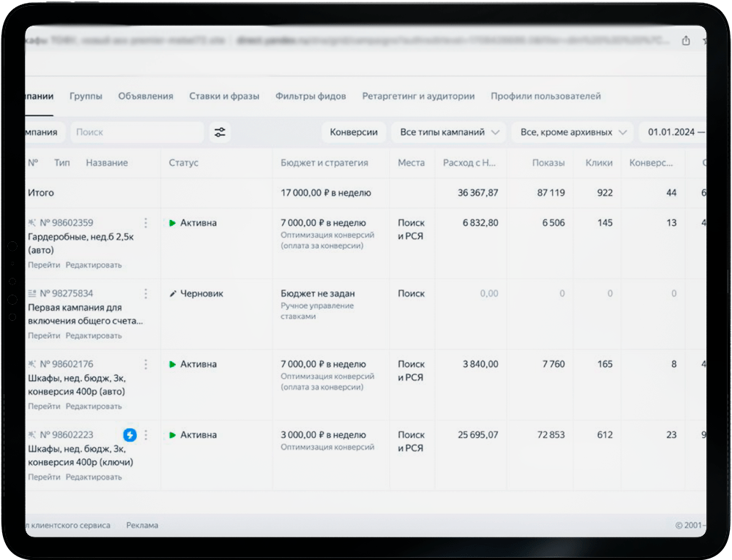The image size is (732, 560).
Task: Sort by the Название column header
Action: pos(107,163)
